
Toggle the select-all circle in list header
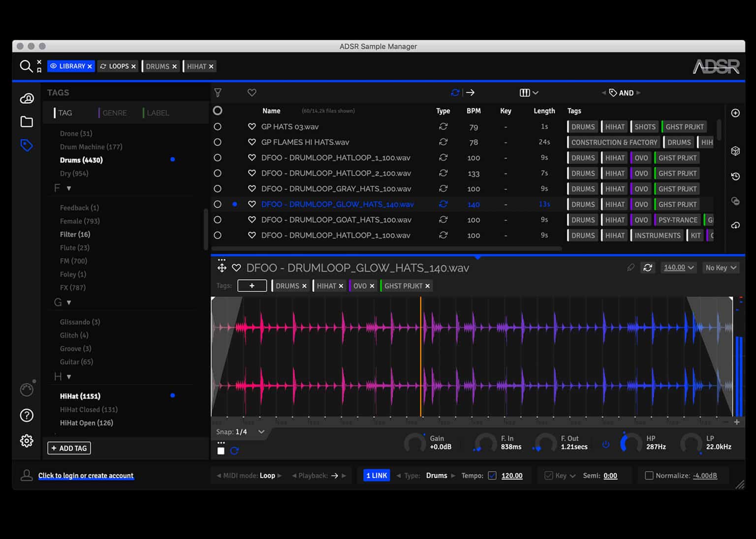217,111
